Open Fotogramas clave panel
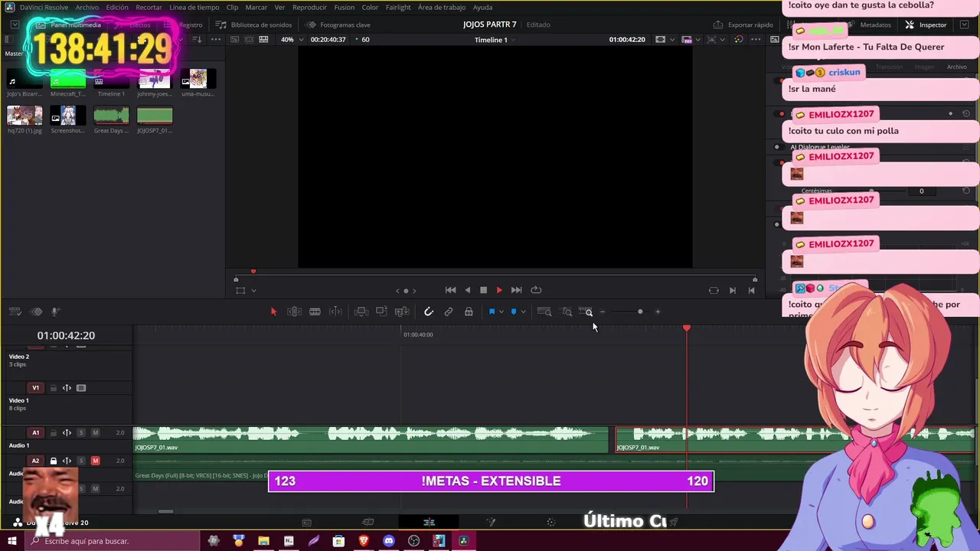 point(338,24)
